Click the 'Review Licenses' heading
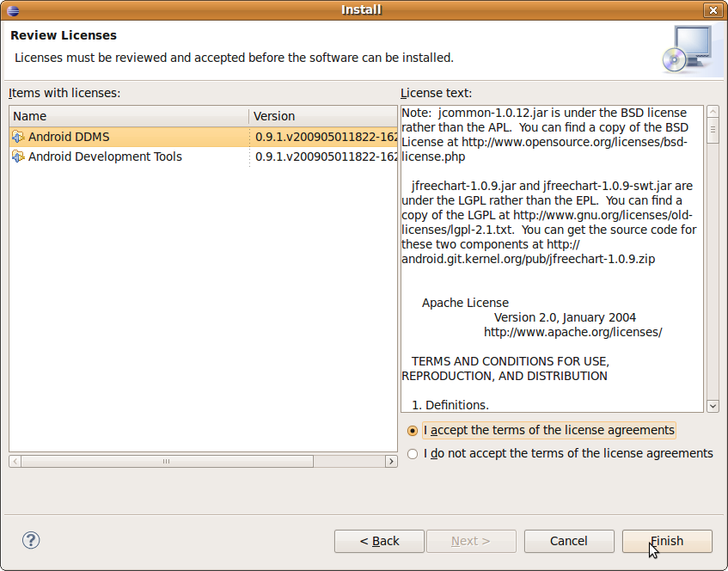The image size is (728, 571). tap(64, 35)
